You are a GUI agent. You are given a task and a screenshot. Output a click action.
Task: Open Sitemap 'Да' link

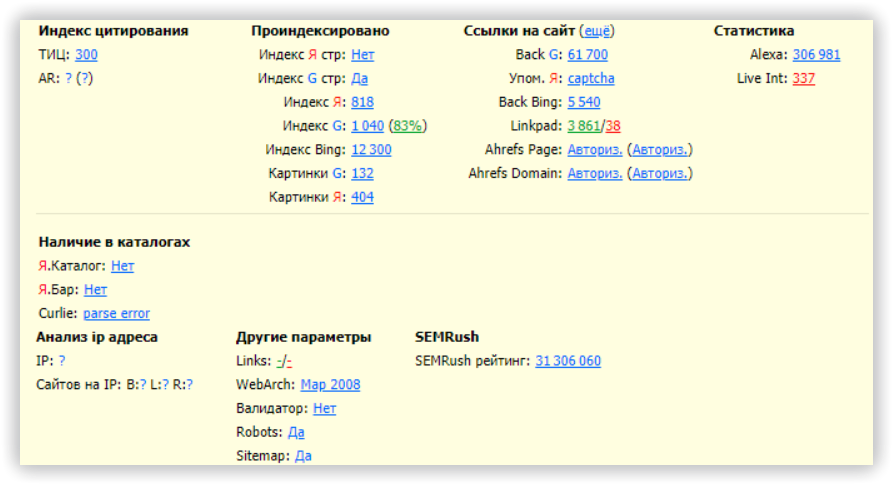[x=303, y=456]
